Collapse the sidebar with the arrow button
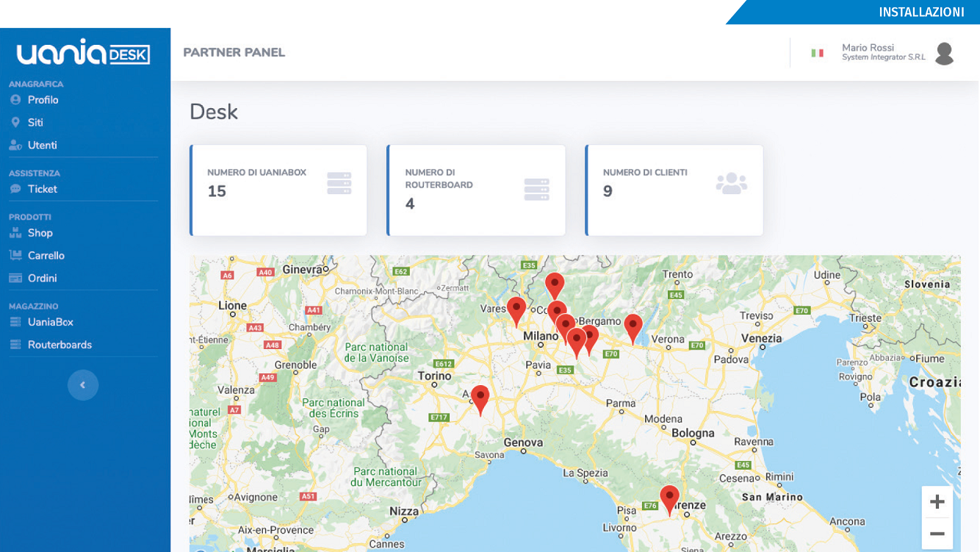This screenshot has height=552, width=980. coord(83,385)
